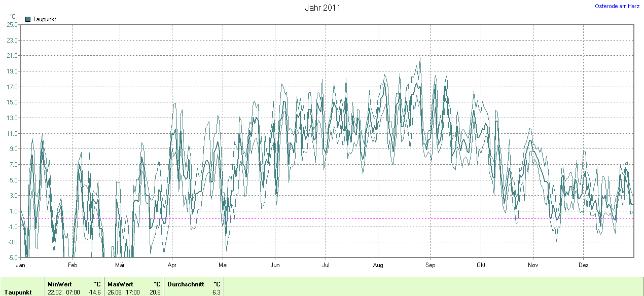Click the 26.08. 17:00 max timestamp
Viewport: 644px width, 296px height.
point(124,292)
